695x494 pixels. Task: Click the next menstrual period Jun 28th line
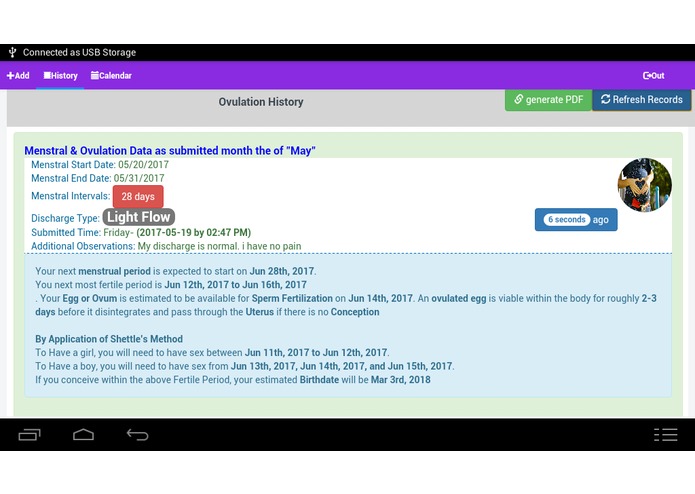pyautogui.click(x=176, y=271)
